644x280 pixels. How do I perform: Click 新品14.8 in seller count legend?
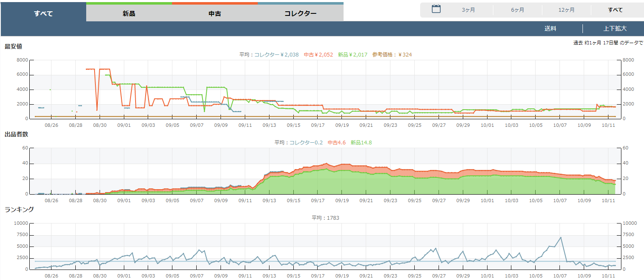point(361,143)
